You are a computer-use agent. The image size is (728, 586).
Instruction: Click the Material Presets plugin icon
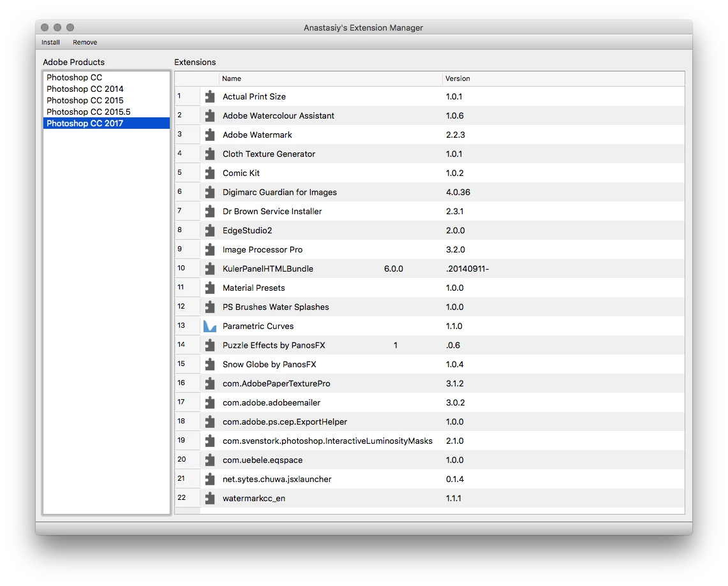coord(210,288)
